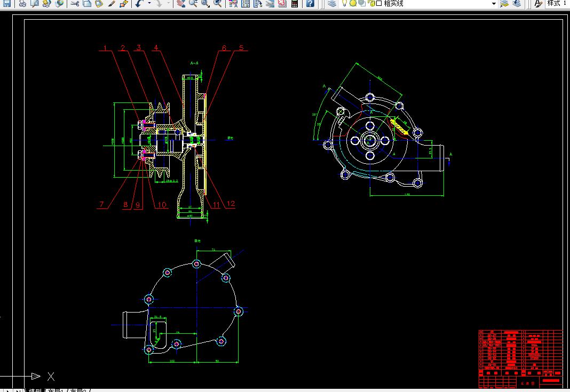Toggle freeze in current viewport icon
This screenshot has width=570, height=392.
[x=362, y=3]
